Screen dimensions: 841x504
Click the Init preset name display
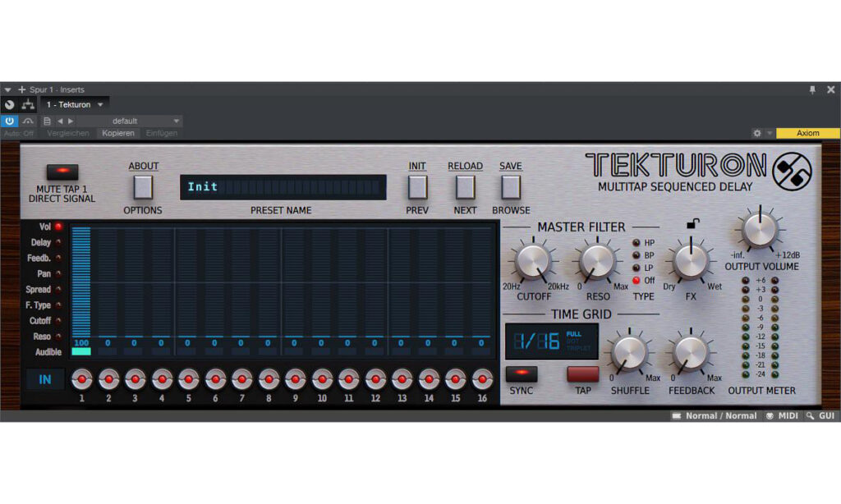[283, 187]
